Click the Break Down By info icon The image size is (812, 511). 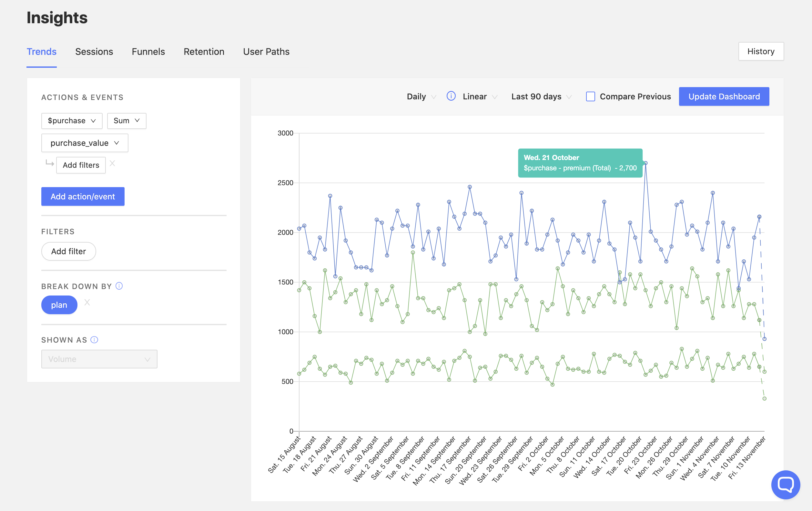click(x=119, y=286)
